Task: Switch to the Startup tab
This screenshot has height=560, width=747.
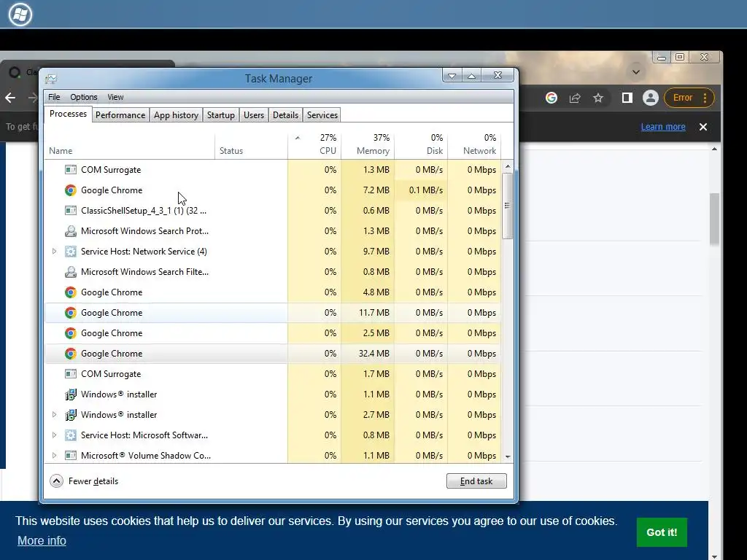Action: pos(220,115)
